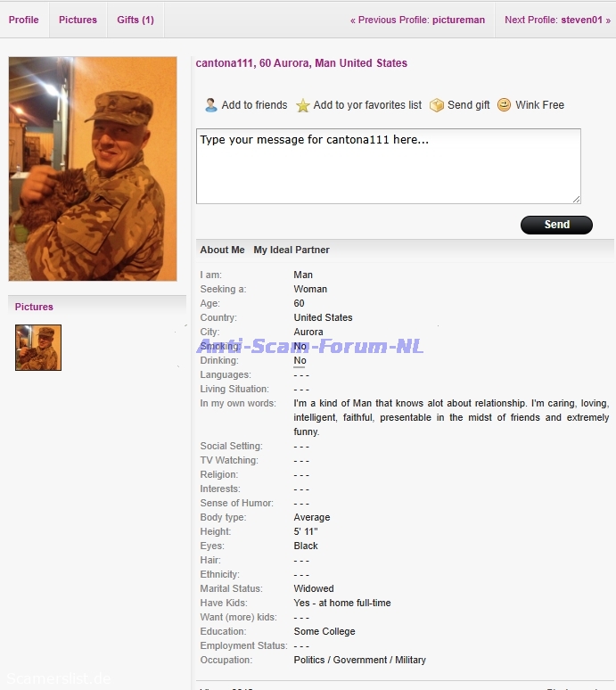Click the message box resize handle
The image size is (616, 690).
577,200
